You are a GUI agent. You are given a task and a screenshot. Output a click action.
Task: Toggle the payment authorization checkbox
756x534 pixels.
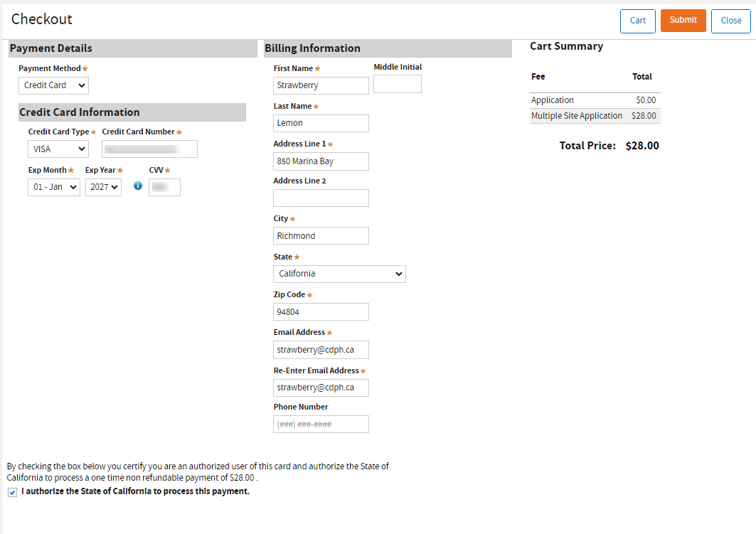pyautogui.click(x=13, y=492)
